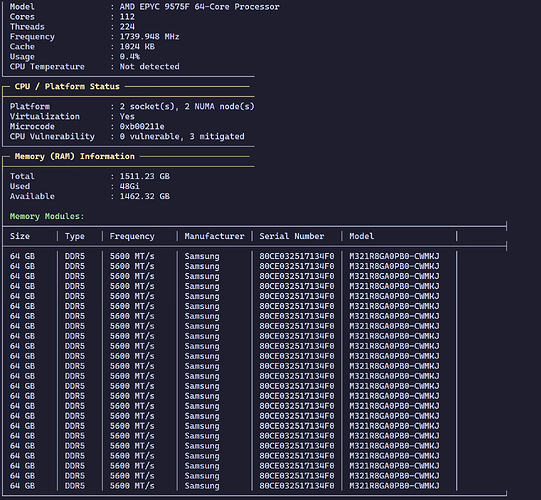Select the total memory value '1511.23 GB'
The width and height of the screenshot is (541, 500).
pyautogui.click(x=145, y=176)
